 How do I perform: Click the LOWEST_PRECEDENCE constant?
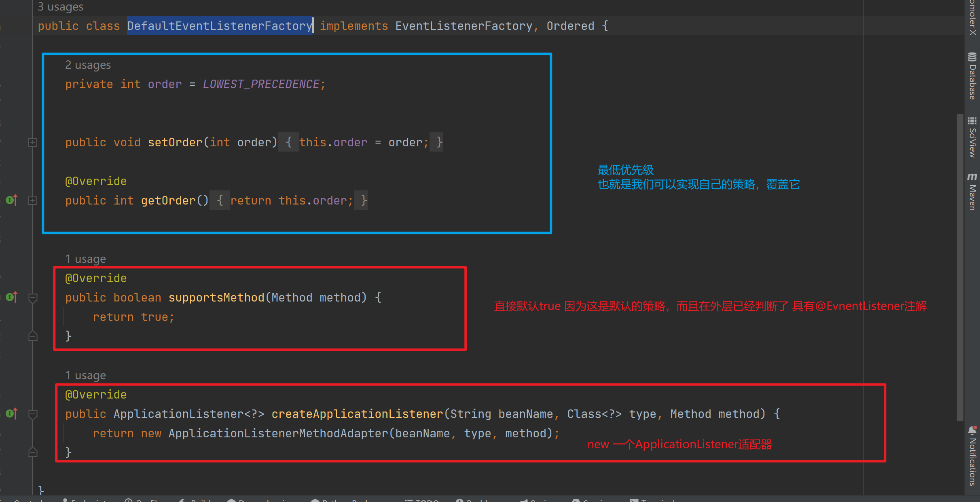pos(261,84)
